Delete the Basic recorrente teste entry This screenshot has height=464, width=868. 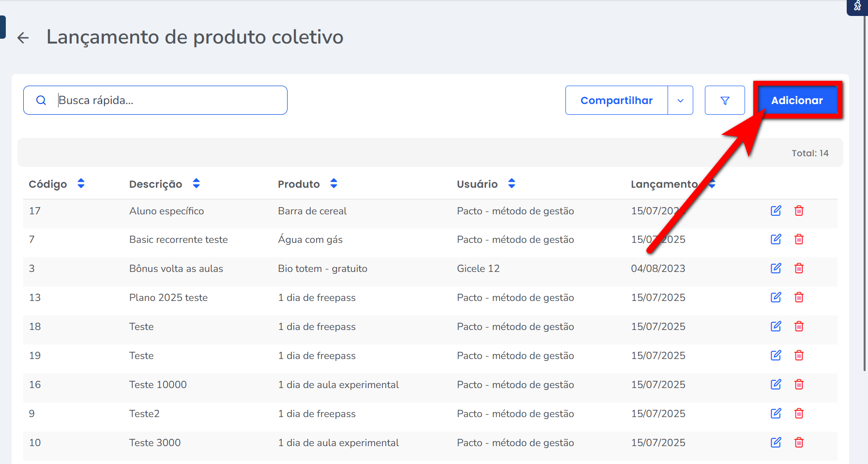coord(799,239)
